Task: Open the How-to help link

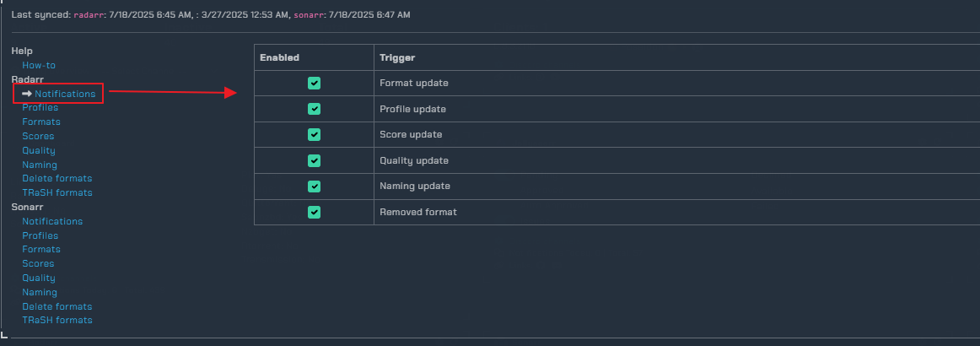Action: [x=39, y=65]
